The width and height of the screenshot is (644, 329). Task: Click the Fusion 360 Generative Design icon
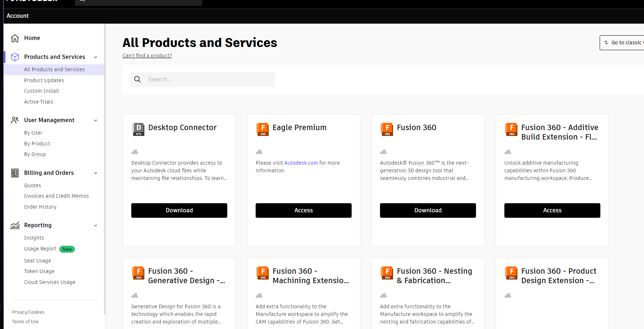pyautogui.click(x=138, y=273)
